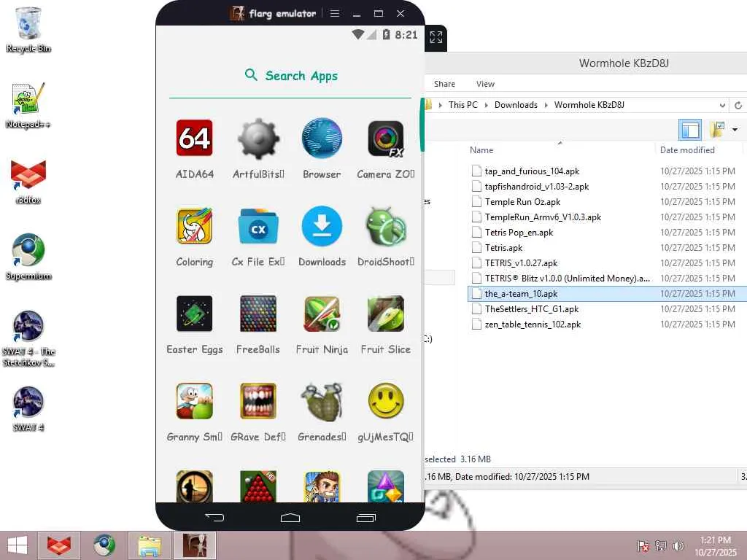
Task: Launch Camera ZOOM FX app
Action: pyautogui.click(x=386, y=138)
